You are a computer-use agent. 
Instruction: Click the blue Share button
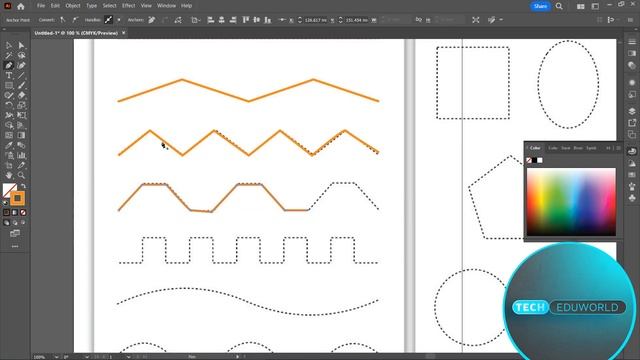540,6
